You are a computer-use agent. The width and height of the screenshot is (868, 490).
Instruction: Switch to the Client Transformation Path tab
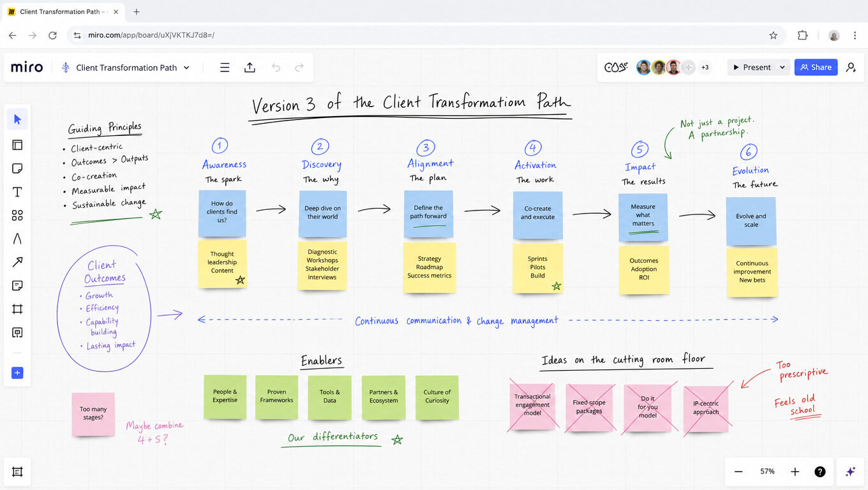point(62,11)
